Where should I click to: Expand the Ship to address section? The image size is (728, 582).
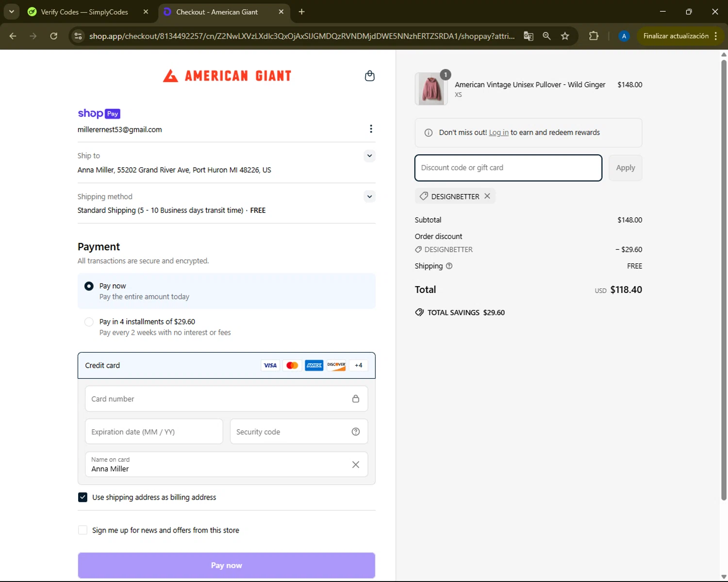pos(369,156)
